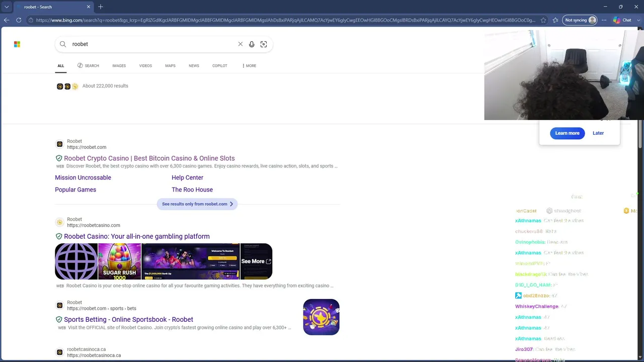
Task: Refresh the current page
Action: point(19,20)
